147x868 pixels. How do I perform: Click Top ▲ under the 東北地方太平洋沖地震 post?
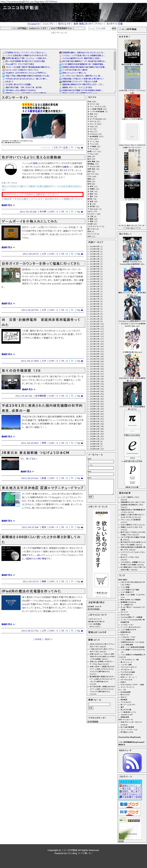(x=79, y=527)
